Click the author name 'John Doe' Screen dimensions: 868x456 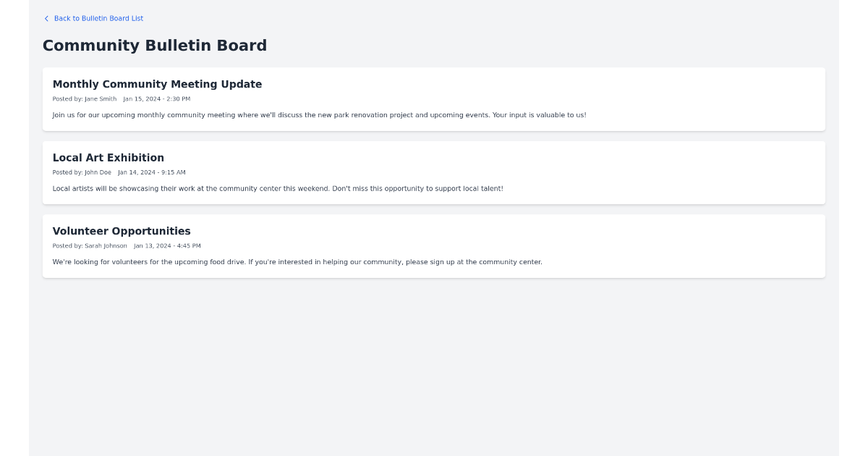[98, 172]
